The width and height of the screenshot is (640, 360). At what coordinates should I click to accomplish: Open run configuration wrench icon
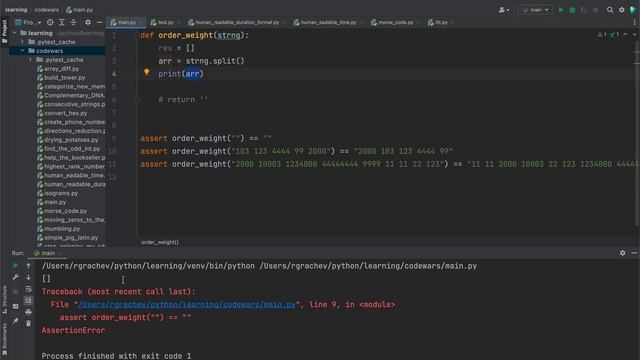pos(16,277)
